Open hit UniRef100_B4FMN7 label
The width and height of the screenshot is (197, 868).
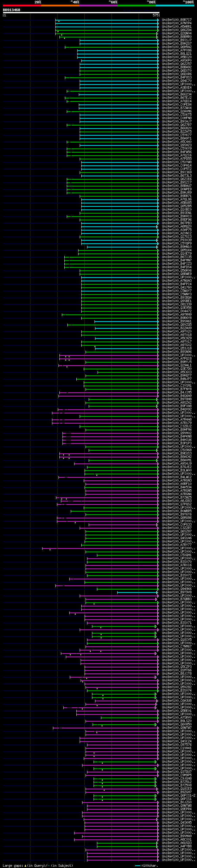[x=177, y=260]
